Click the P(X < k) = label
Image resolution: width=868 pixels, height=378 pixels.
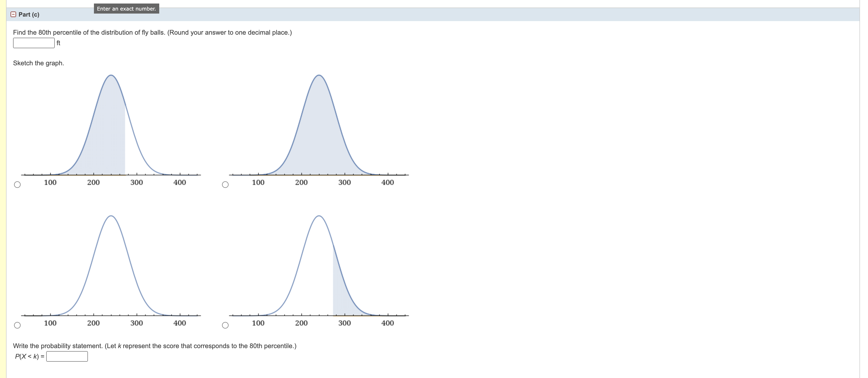30,356
